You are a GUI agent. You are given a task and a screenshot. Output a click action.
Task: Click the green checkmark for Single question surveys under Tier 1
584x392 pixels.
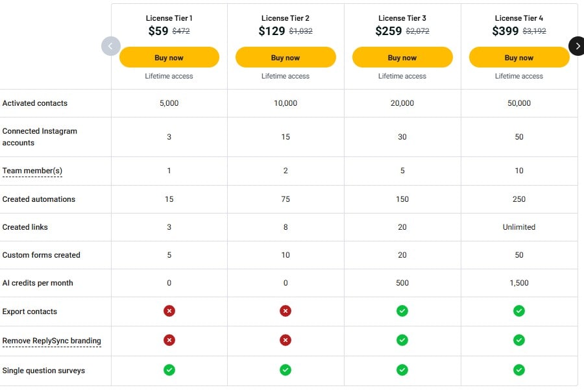point(169,369)
